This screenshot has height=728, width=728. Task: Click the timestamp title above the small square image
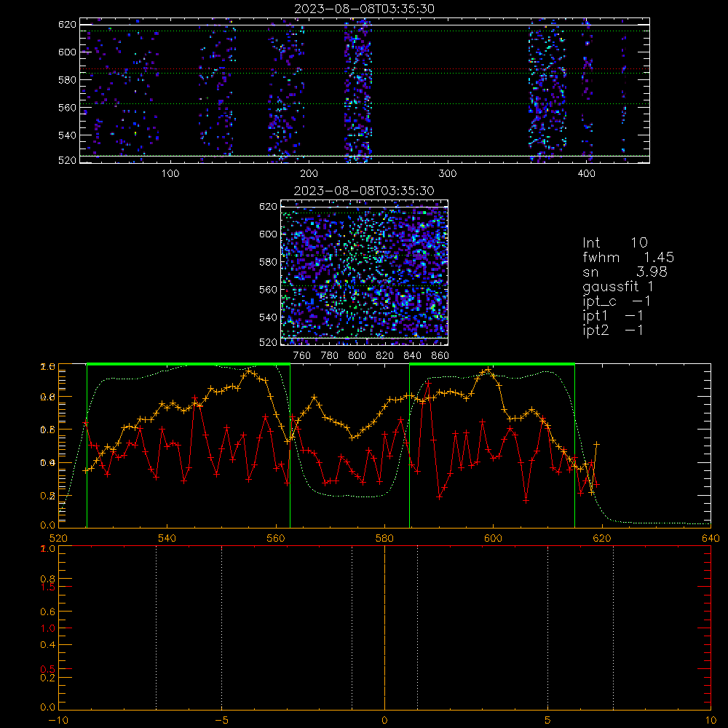coord(364,191)
